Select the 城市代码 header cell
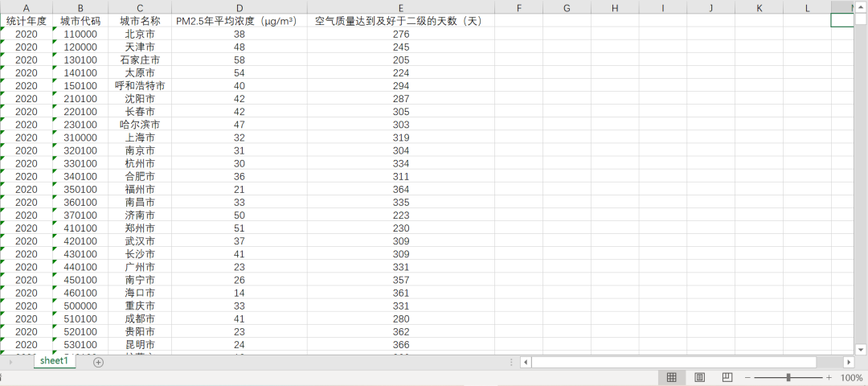The image size is (868, 386). (81, 21)
